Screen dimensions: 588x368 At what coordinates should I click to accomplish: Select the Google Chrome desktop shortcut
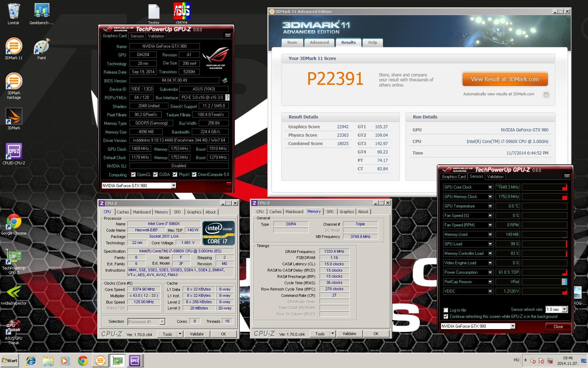pos(14,224)
